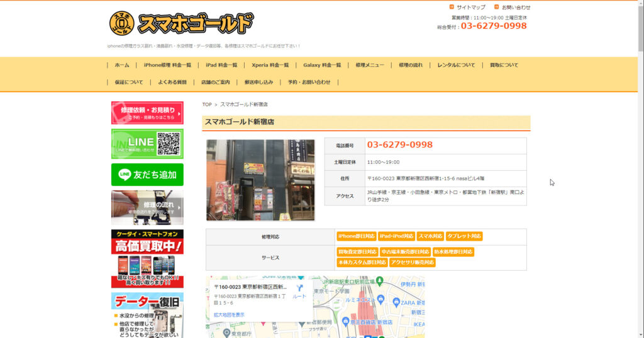Click the iPhone即日対応 badge
644x338 pixels.
[356, 236]
